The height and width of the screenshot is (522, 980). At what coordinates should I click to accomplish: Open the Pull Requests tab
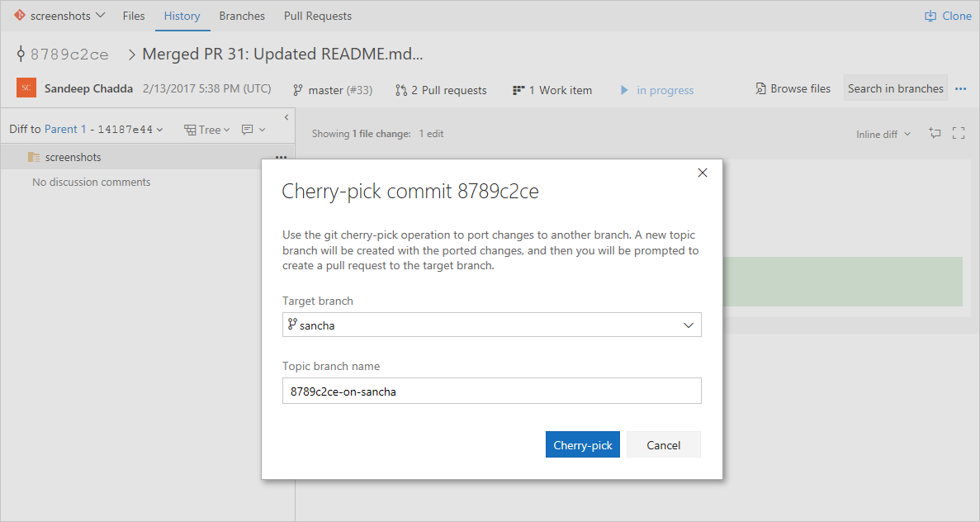point(318,16)
